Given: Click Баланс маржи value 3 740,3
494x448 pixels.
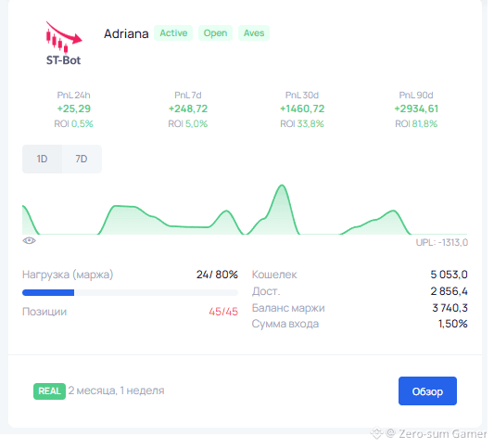Looking at the screenshot, I should (x=450, y=308).
